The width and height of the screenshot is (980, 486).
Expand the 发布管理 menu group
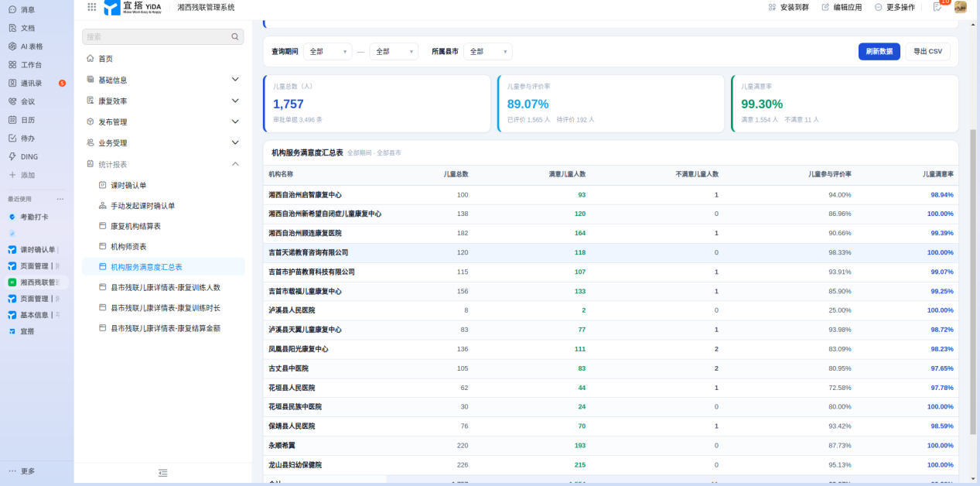163,122
